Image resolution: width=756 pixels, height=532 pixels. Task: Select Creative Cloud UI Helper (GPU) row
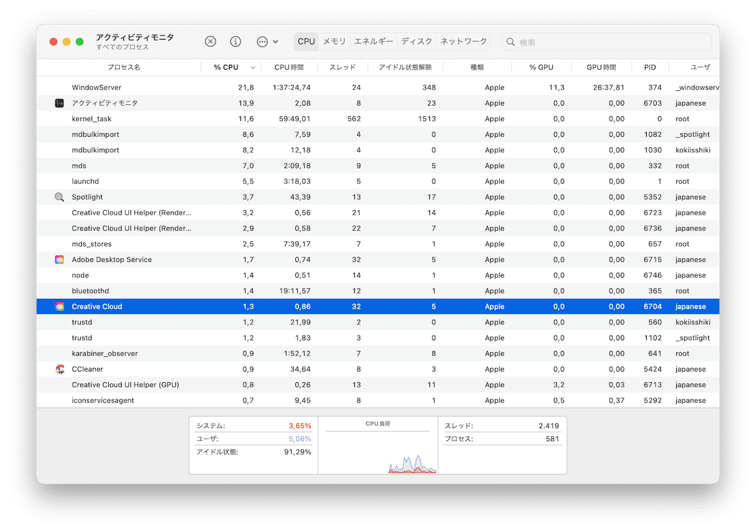[x=378, y=385]
